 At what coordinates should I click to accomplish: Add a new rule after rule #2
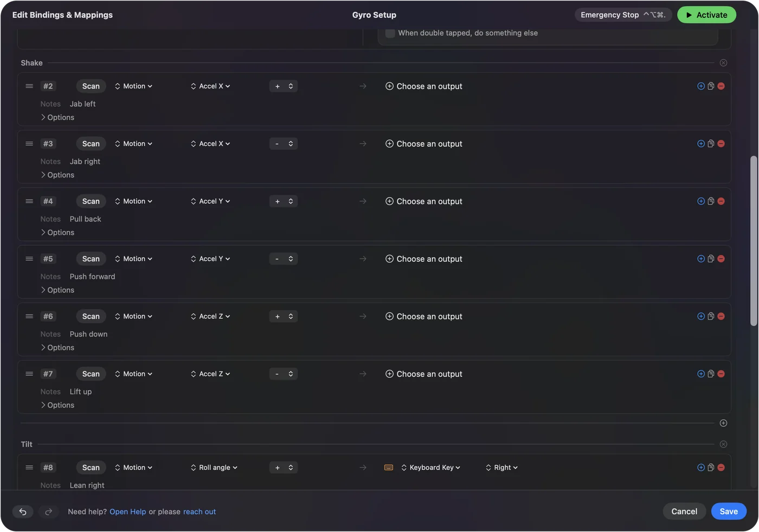pyautogui.click(x=701, y=86)
